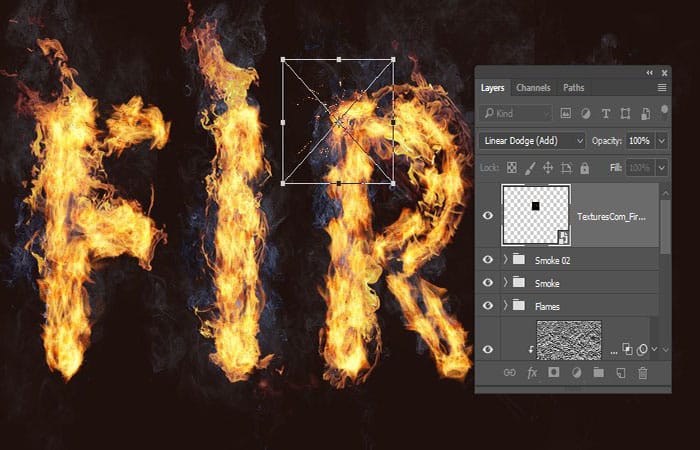Create new fill or adjustment layer
Screen dimensions: 700x450
click(x=576, y=373)
